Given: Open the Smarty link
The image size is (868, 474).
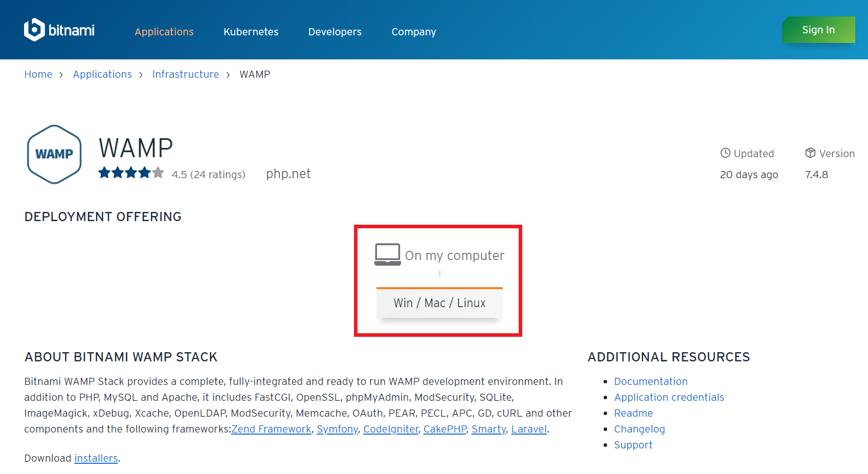Looking at the screenshot, I should click(x=489, y=429).
